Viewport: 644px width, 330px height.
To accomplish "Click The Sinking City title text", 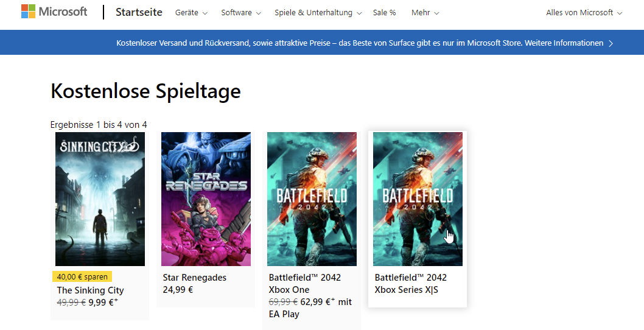I will pos(90,290).
